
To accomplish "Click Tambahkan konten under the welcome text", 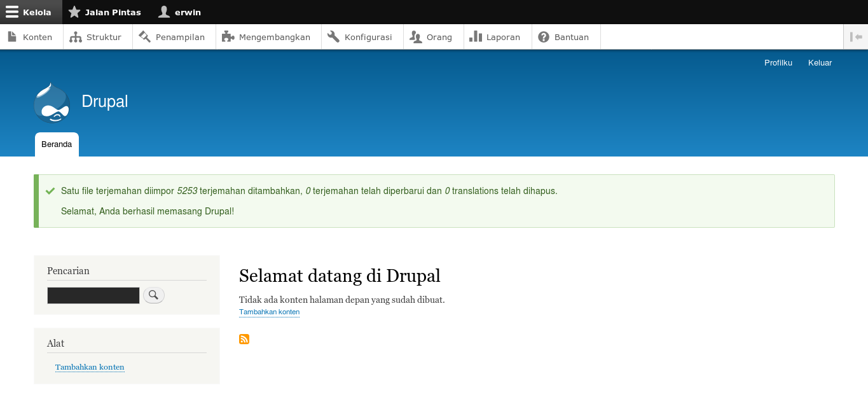I will point(269,312).
